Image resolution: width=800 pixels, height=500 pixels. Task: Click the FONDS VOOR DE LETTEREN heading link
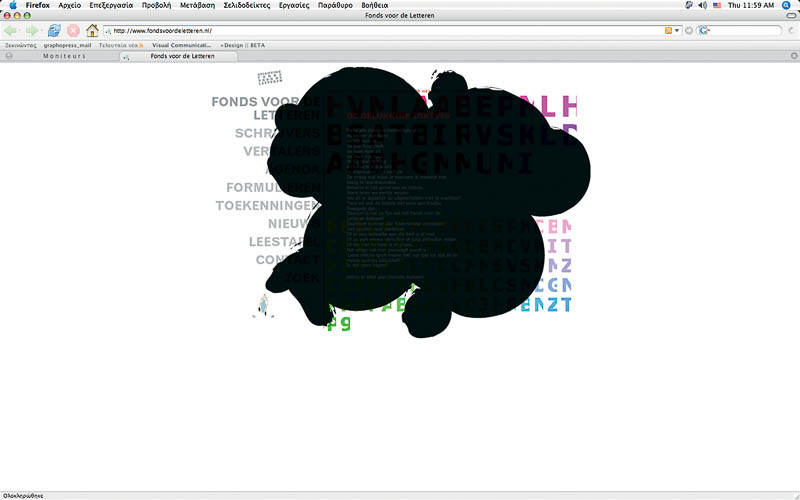coord(266,108)
